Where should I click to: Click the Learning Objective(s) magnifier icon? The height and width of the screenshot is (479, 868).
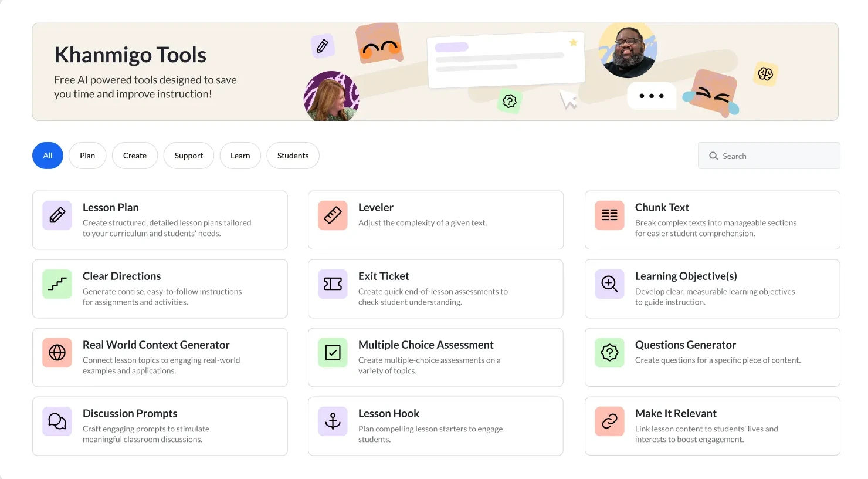609,284
